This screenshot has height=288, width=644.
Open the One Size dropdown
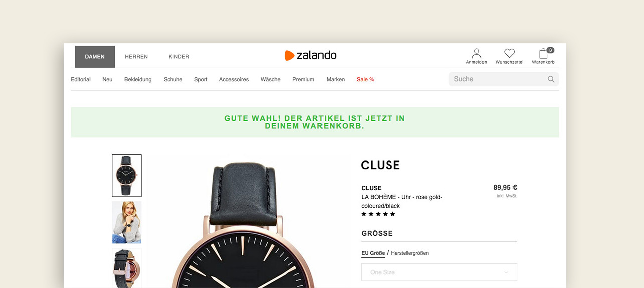[x=439, y=272]
